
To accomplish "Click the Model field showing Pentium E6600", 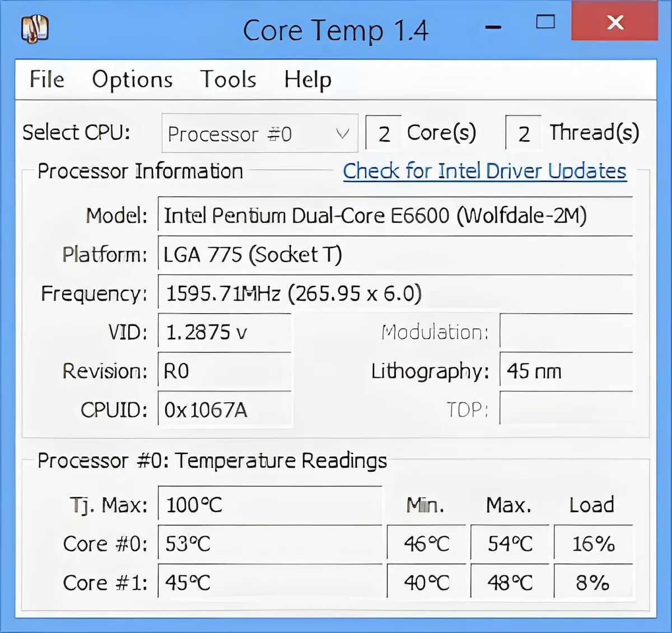I will [x=395, y=216].
